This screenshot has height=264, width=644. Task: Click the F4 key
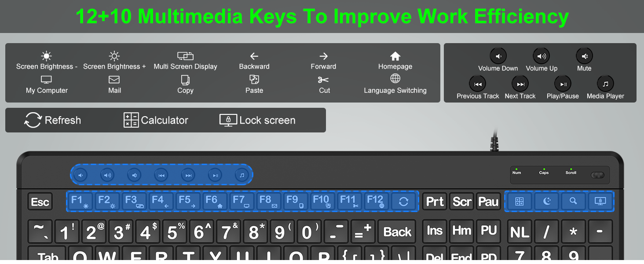click(x=161, y=202)
